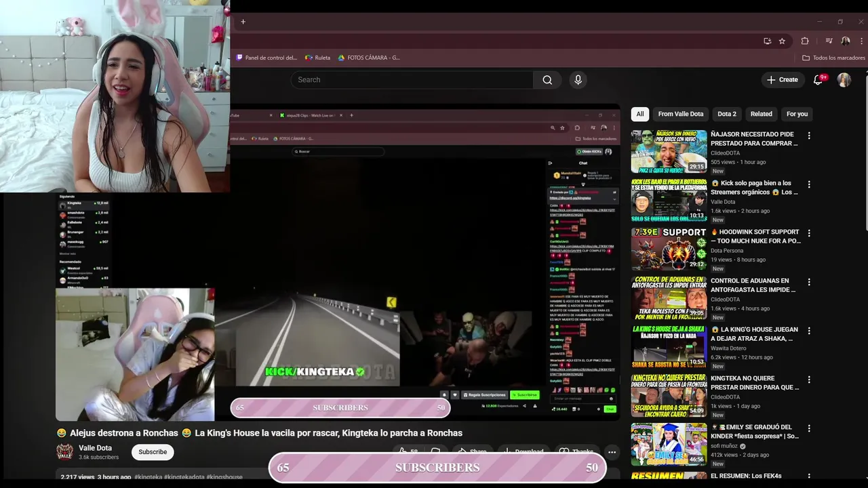This screenshot has height=488, width=868.
Task: Open options for 'ÑAJASOR NECESITADO' video
Action: (808, 136)
